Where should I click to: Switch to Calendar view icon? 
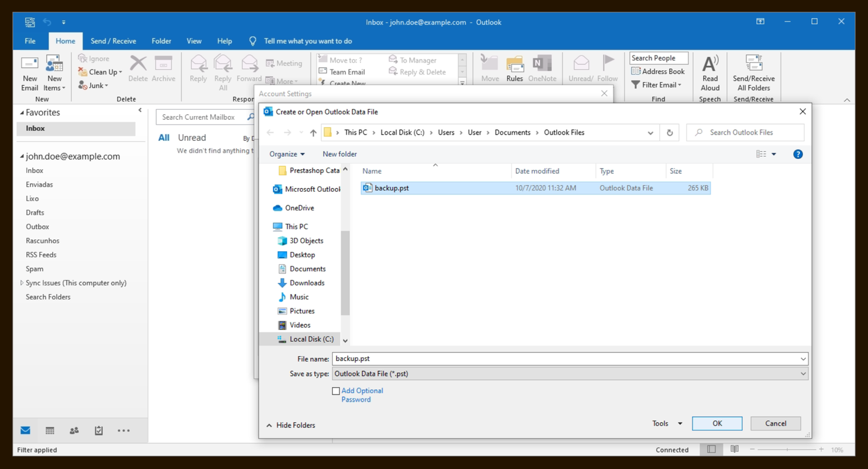click(50, 431)
